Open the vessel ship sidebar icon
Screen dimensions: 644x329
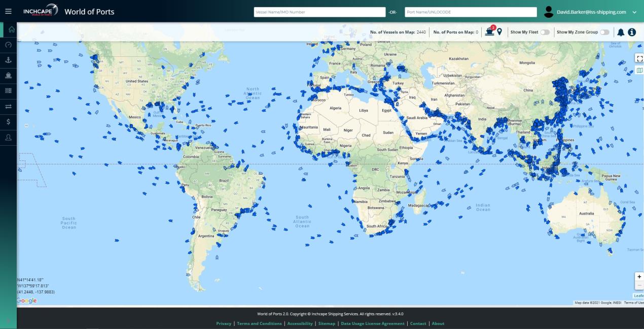[x=8, y=75]
